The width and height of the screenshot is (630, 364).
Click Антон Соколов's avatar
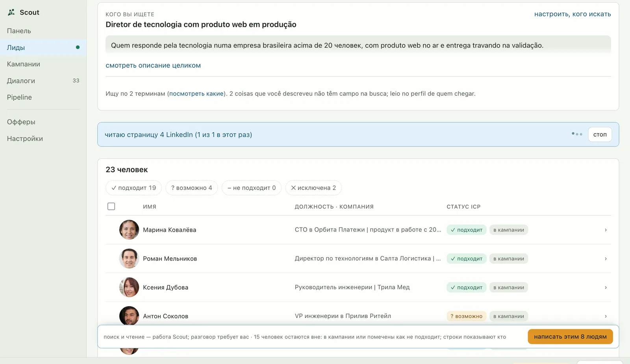click(129, 316)
